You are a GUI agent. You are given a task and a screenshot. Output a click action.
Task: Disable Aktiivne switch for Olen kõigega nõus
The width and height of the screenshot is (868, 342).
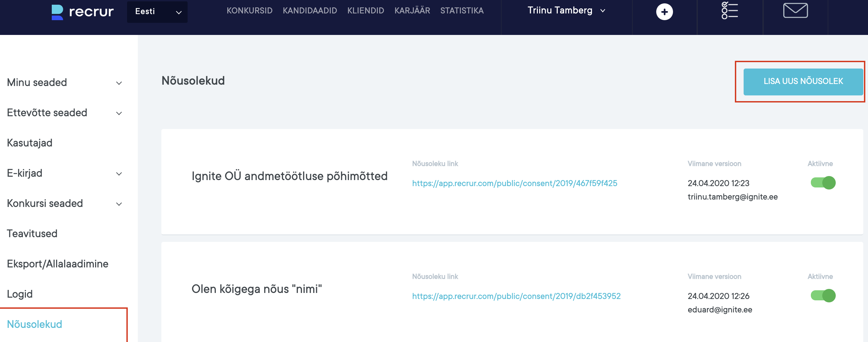[x=823, y=296]
